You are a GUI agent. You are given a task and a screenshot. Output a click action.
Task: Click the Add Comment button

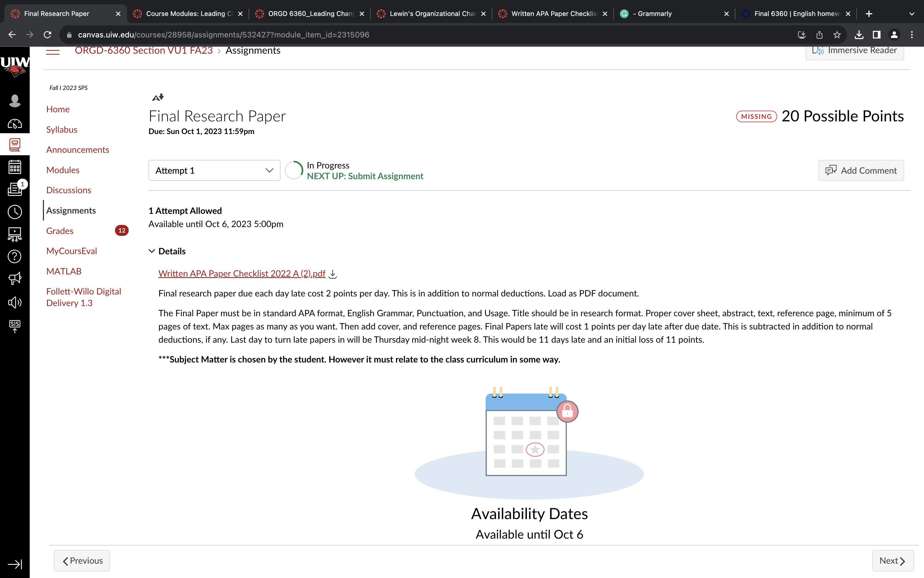(x=861, y=170)
